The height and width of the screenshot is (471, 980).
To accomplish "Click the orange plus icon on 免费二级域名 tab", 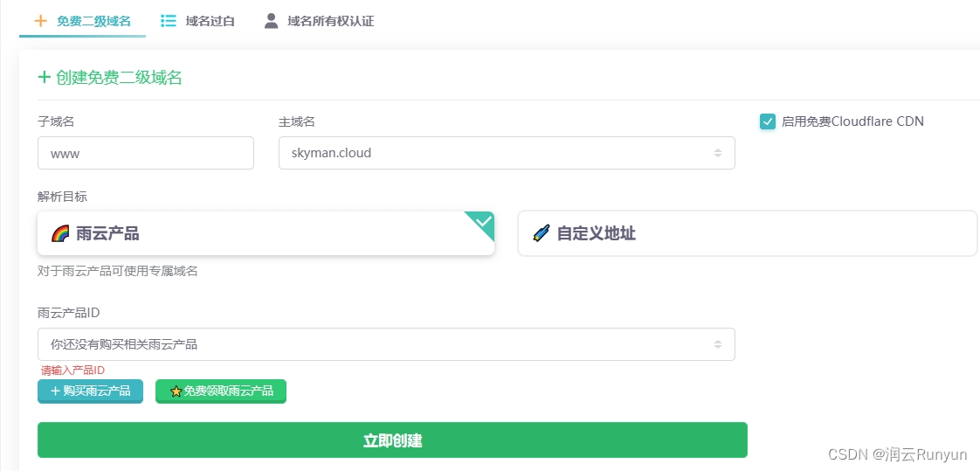I will point(41,21).
